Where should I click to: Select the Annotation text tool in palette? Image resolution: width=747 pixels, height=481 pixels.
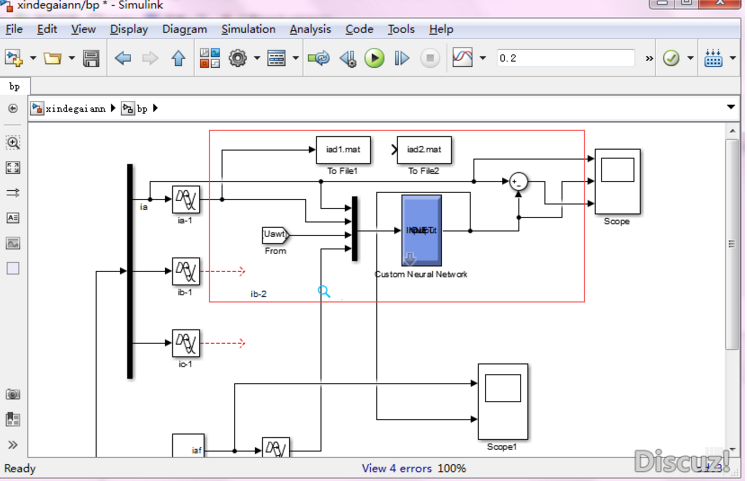13,217
